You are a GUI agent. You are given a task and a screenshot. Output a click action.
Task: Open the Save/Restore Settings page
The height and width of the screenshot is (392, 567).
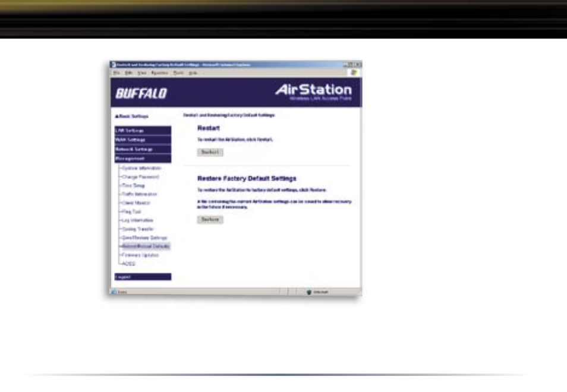[x=144, y=238]
